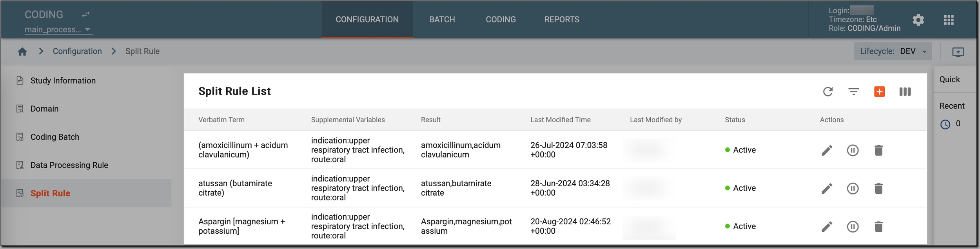Open the Lifecycle DEV dropdown
Viewport: 980px width, 249px height.
893,51
